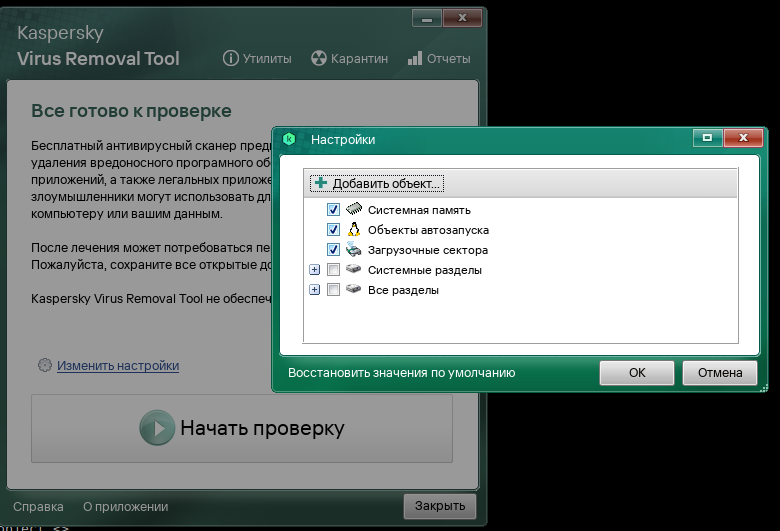The image size is (780, 531).
Task: Select the Все разделы row label
Action: click(x=403, y=290)
